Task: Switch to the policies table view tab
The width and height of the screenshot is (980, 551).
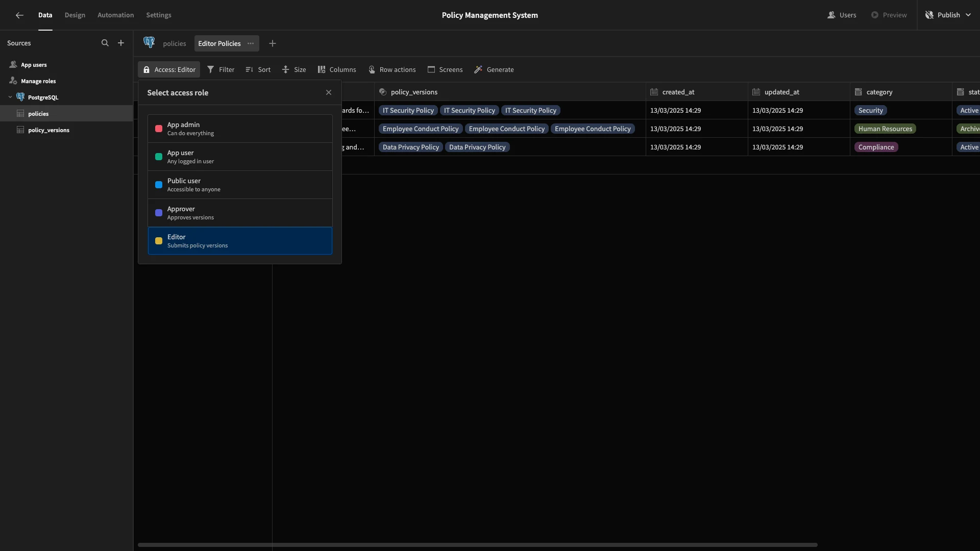Action: pos(175,44)
